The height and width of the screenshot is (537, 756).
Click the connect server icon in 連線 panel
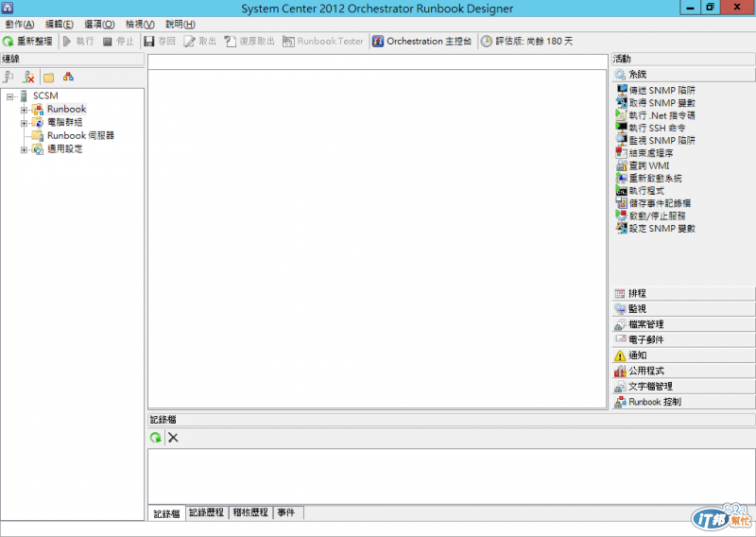pyautogui.click(x=9, y=78)
